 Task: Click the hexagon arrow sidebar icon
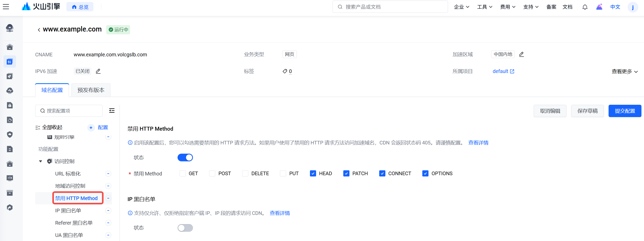coord(10,207)
